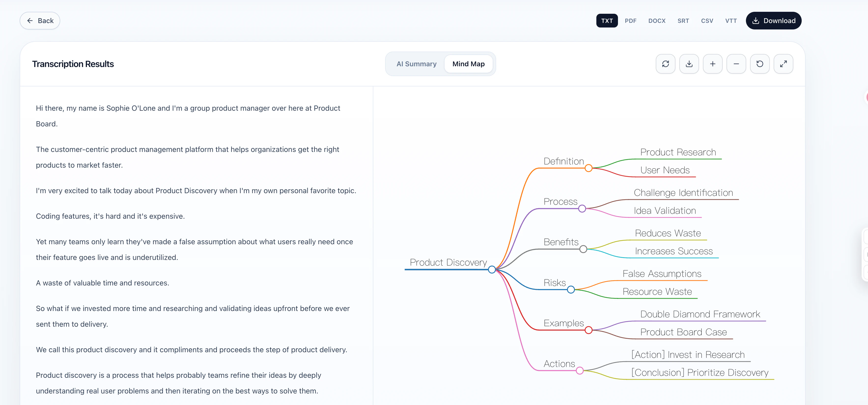868x405 pixels.
Task: Collapse the Product Discovery root node
Action: [492, 269]
